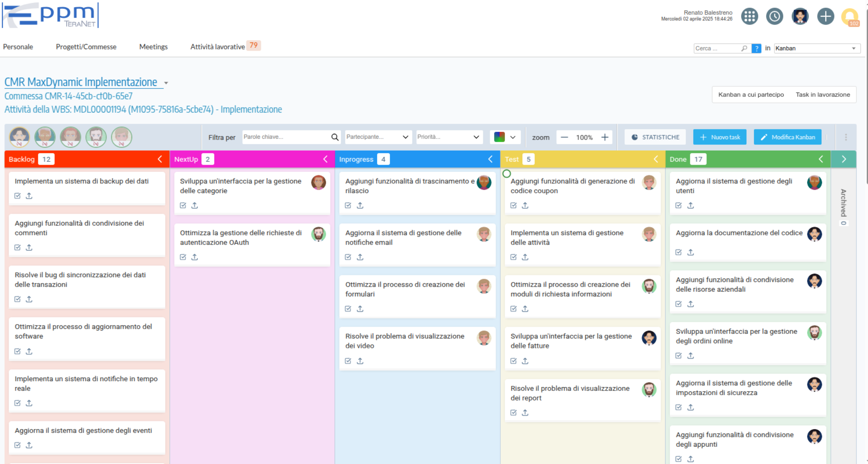Open the color filter swatch dropdown

(x=505, y=137)
